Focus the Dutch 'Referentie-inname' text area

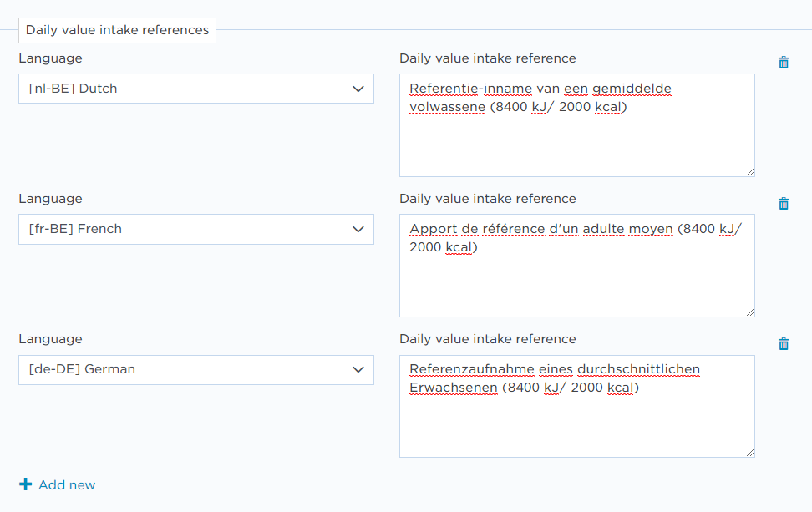pos(577,125)
